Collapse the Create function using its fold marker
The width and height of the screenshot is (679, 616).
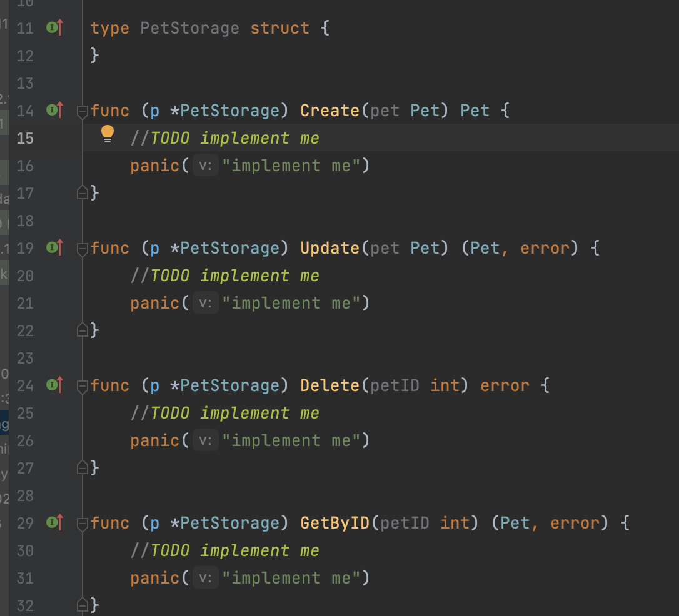click(82, 111)
